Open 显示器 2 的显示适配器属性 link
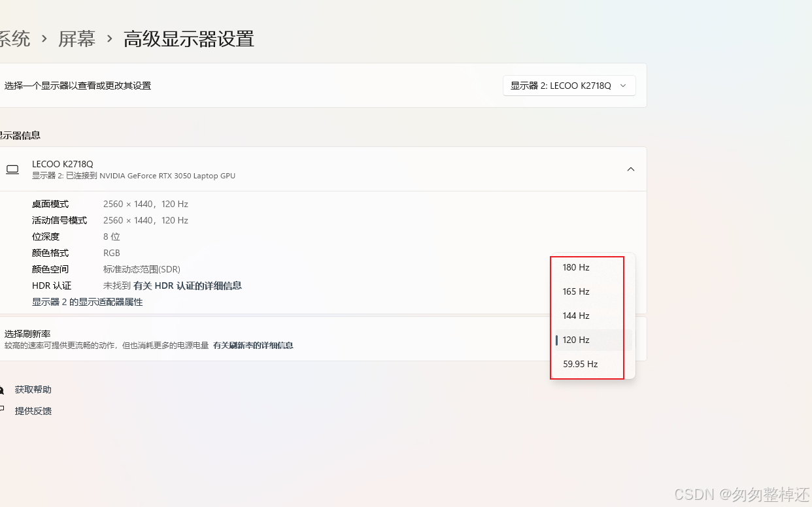This screenshot has height=507, width=812. point(87,302)
